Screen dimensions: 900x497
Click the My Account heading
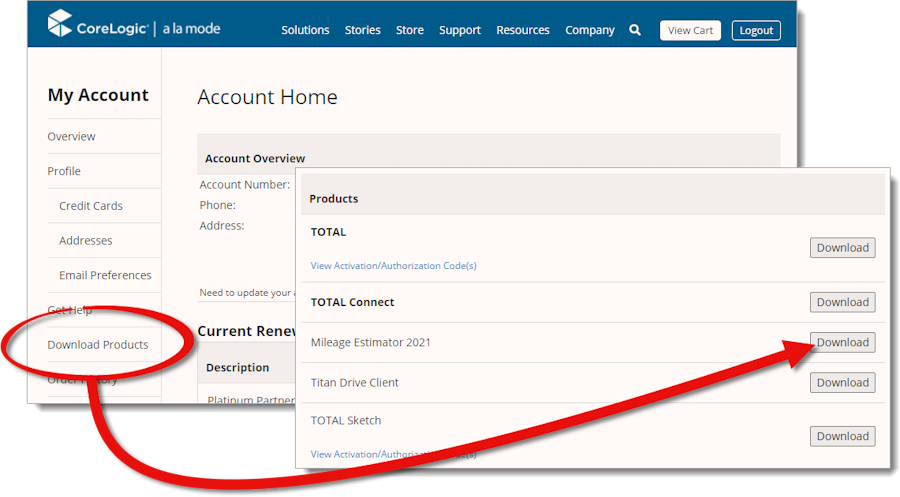[x=98, y=95]
